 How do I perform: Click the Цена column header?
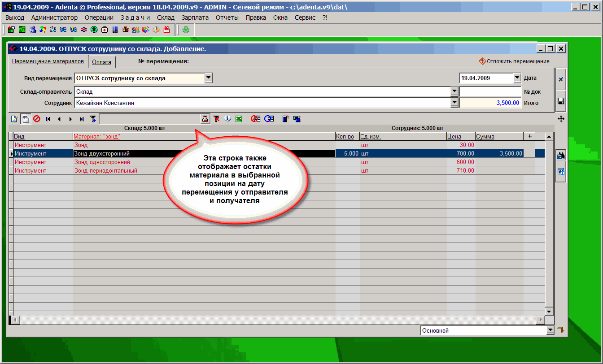(x=454, y=136)
